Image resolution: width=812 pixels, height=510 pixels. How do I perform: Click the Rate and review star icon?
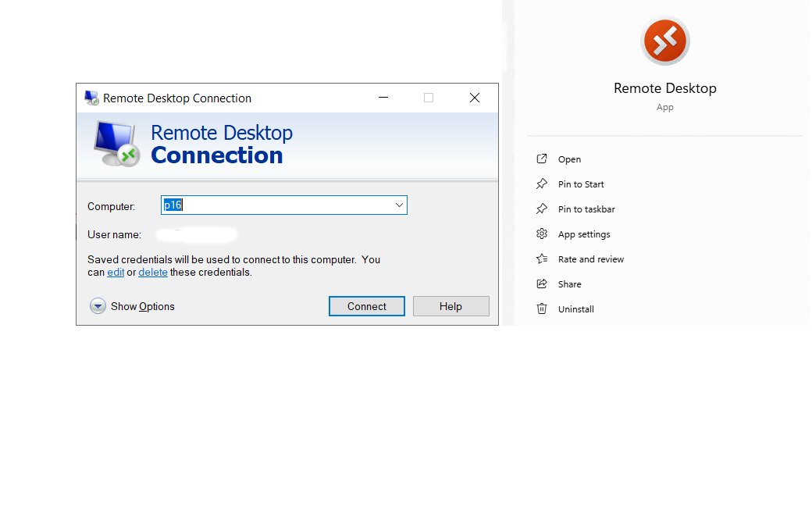point(540,259)
